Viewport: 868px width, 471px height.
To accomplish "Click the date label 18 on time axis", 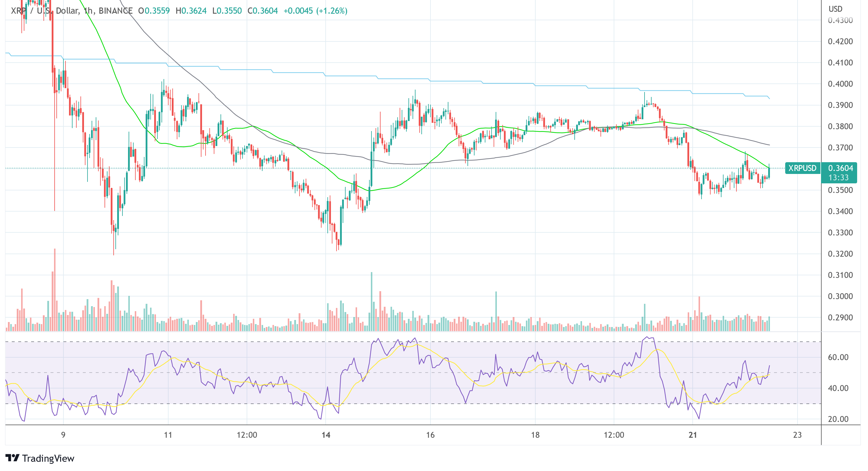I will [x=535, y=435].
